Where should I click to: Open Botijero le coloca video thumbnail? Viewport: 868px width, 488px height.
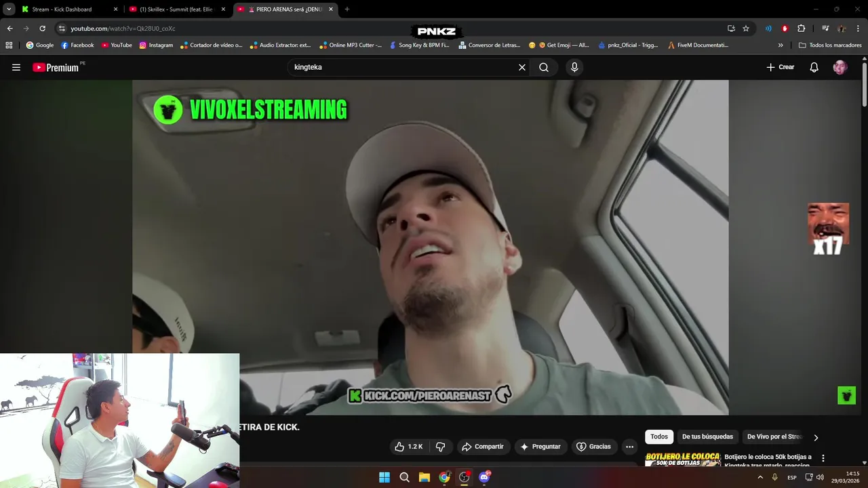[x=683, y=459]
